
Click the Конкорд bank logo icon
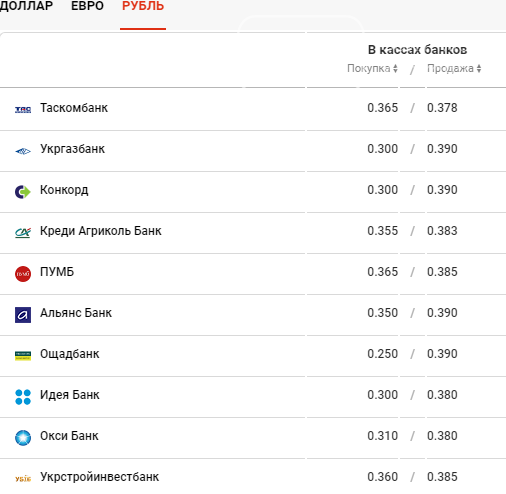(23, 192)
